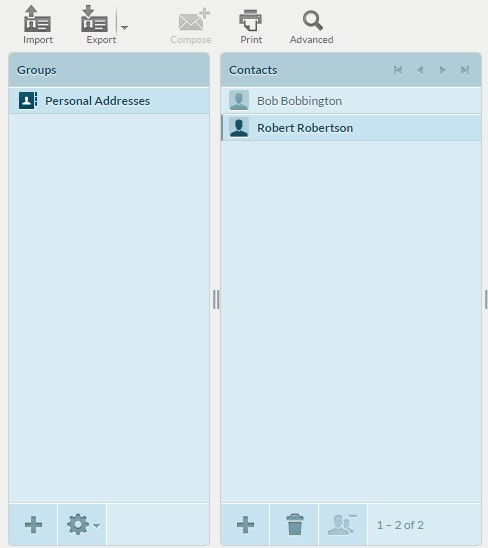Click the Compose email icon

[194, 20]
